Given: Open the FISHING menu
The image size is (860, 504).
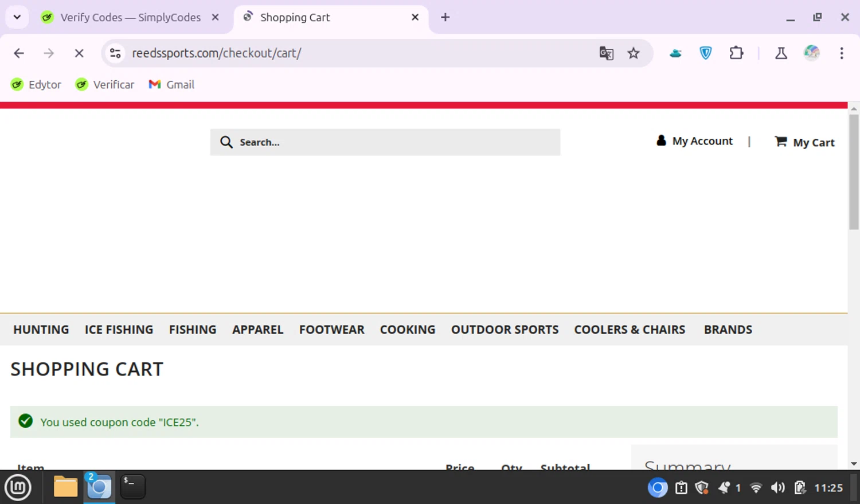Looking at the screenshot, I should tap(193, 330).
